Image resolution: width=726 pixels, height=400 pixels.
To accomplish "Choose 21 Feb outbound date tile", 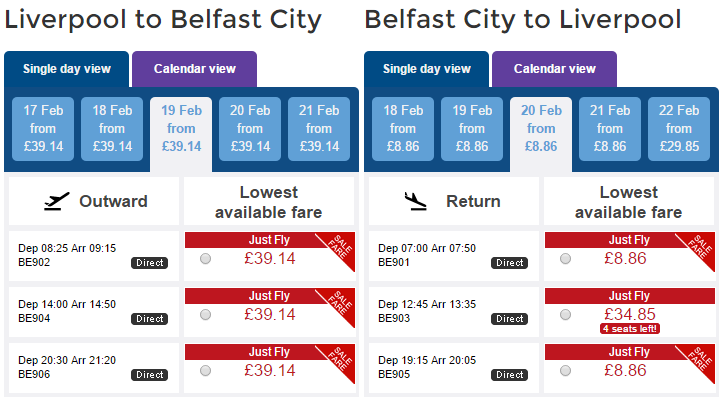I will (x=319, y=129).
